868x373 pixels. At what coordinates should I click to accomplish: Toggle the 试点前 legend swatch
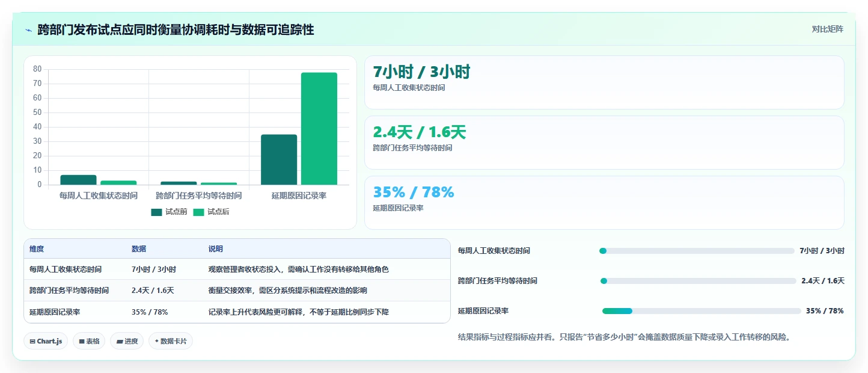pos(156,212)
